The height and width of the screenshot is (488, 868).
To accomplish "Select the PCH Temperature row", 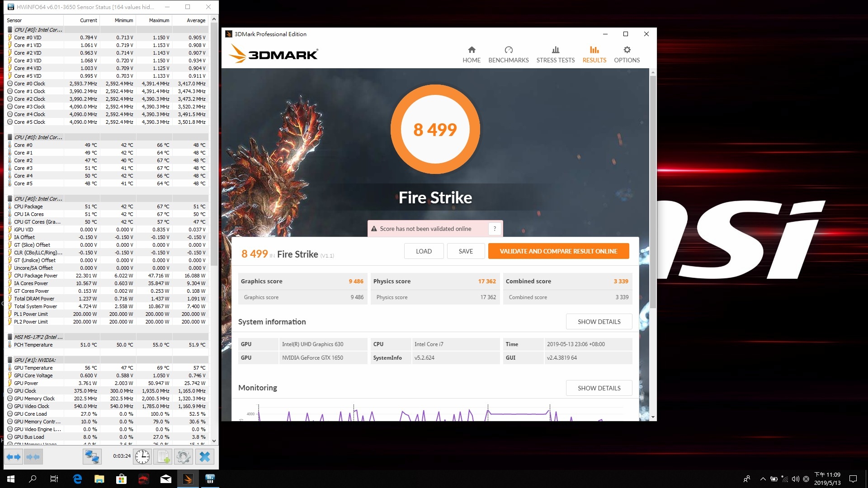I will pos(107,345).
